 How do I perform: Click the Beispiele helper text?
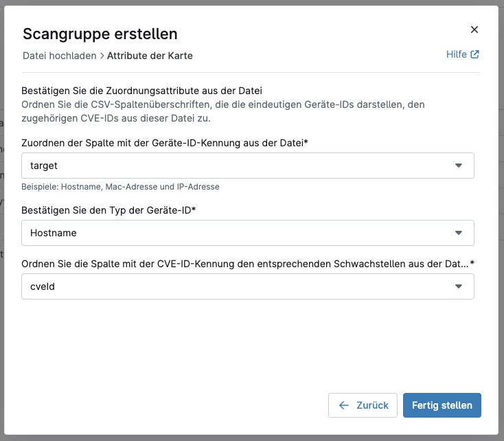point(120,186)
